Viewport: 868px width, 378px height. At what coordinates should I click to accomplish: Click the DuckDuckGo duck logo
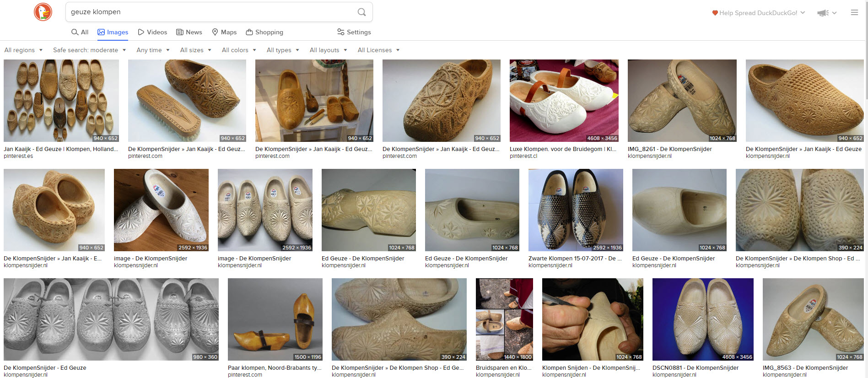[43, 12]
